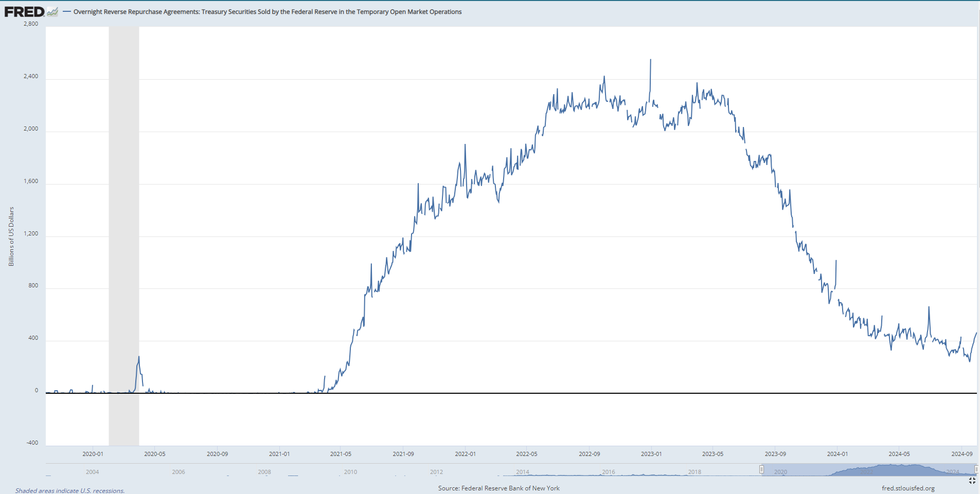Jump to 2004 in the navigator timeline
The width and height of the screenshot is (980, 494).
click(x=92, y=472)
